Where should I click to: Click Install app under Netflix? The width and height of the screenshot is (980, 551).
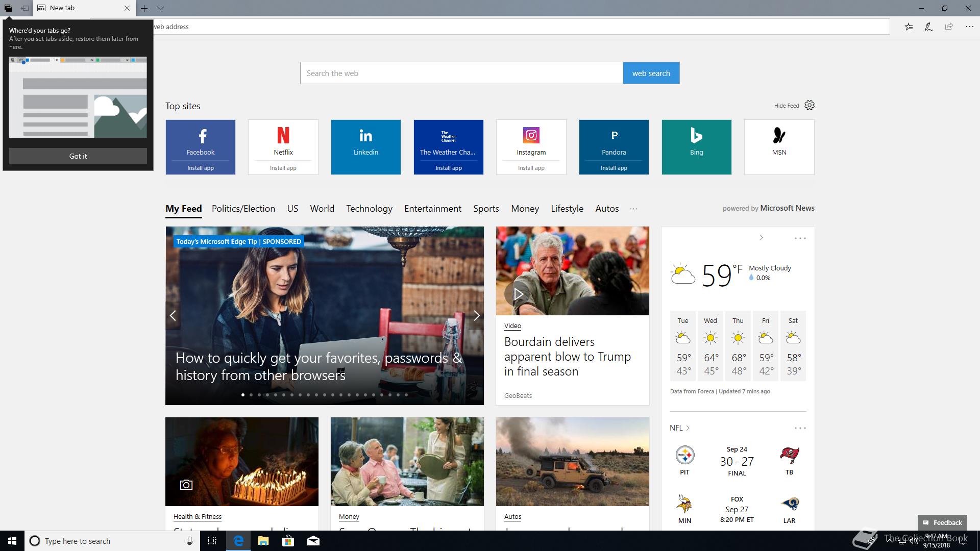pyautogui.click(x=283, y=168)
